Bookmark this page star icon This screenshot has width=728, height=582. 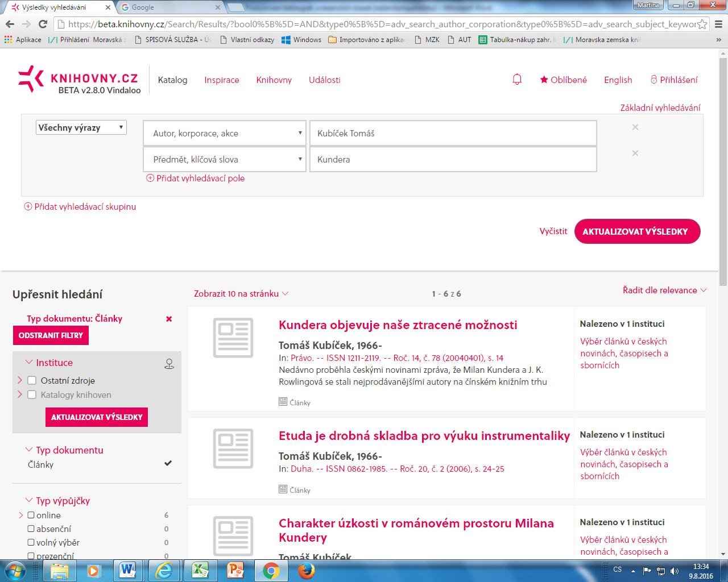[x=702, y=24]
